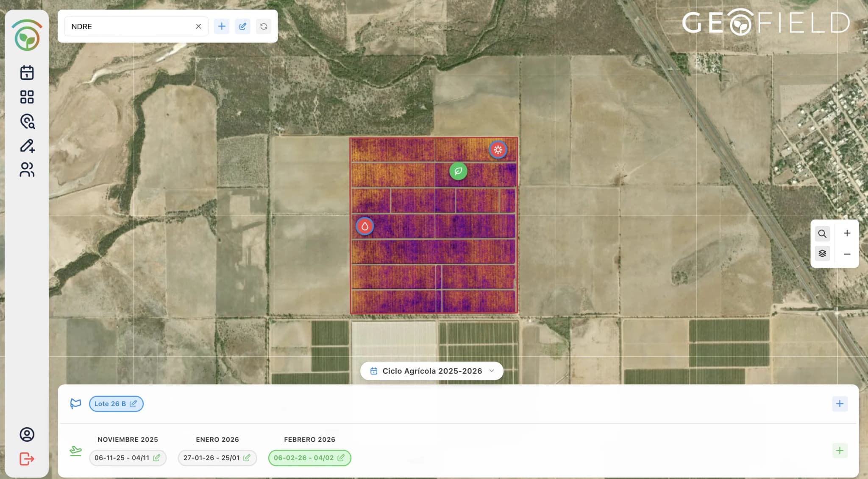Open the user account profile icon
The width and height of the screenshot is (868, 479).
click(26, 434)
